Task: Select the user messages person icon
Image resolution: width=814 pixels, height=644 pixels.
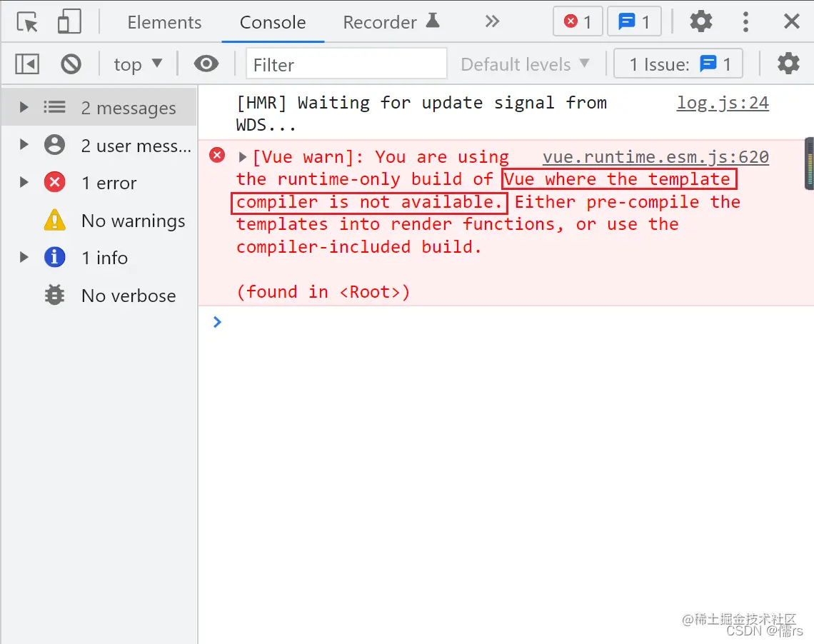Action: [x=54, y=145]
